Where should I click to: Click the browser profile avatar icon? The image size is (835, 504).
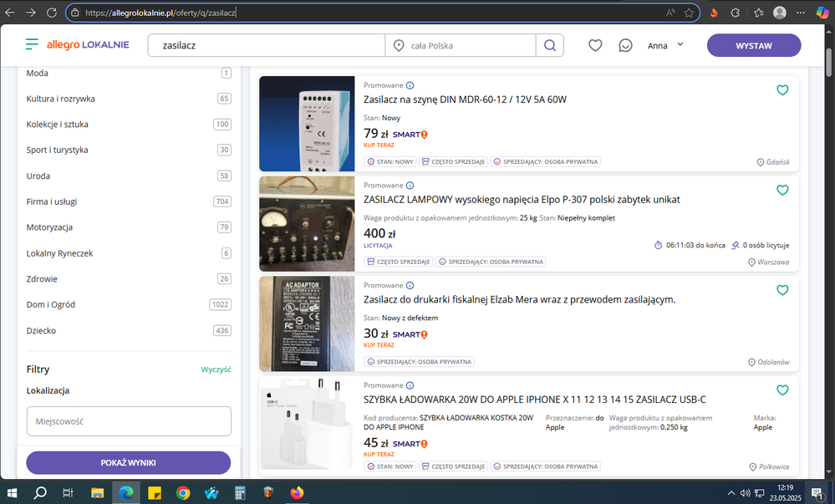[779, 13]
